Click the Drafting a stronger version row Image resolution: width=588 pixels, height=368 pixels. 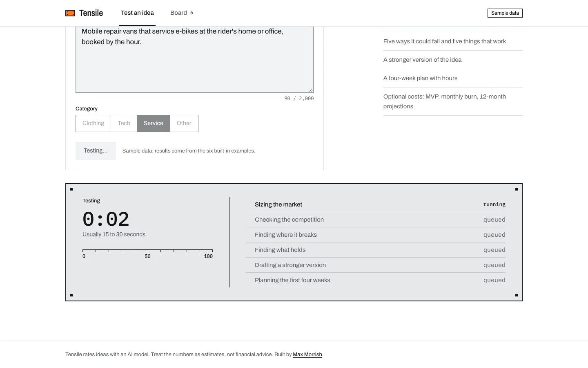pyautogui.click(x=376, y=265)
